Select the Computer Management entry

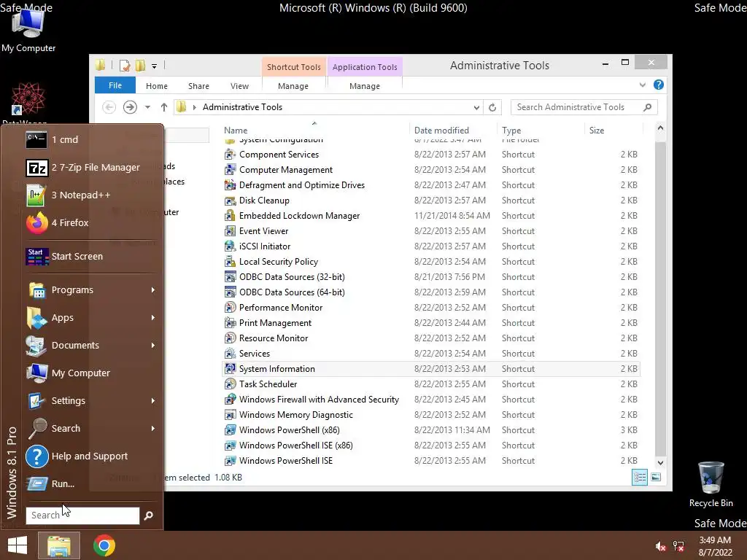[431, 170]
